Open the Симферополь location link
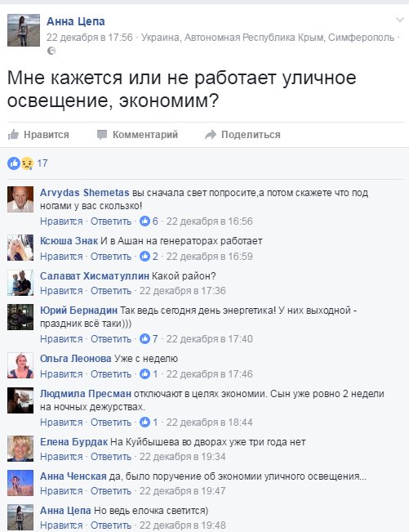The image size is (409, 532). (361, 37)
